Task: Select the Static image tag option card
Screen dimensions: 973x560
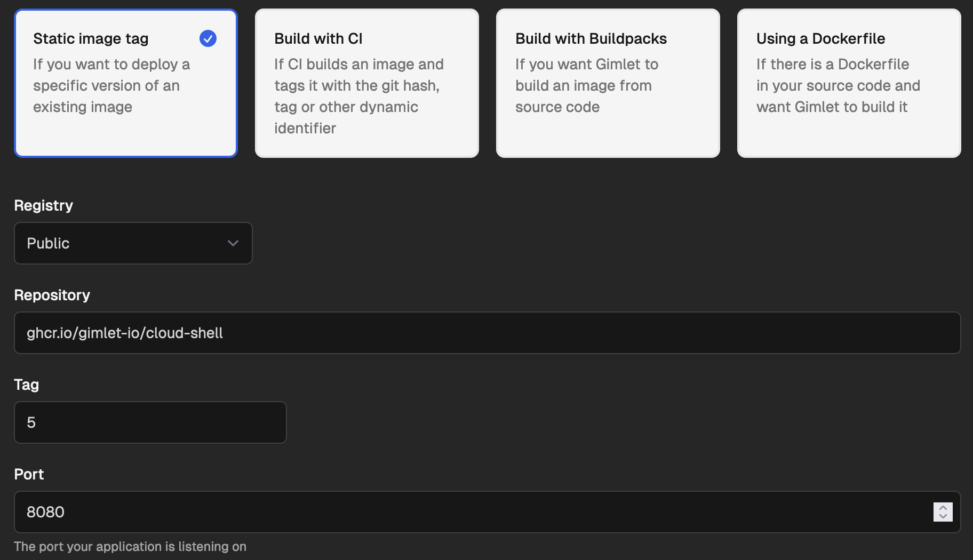Action: coord(126,83)
